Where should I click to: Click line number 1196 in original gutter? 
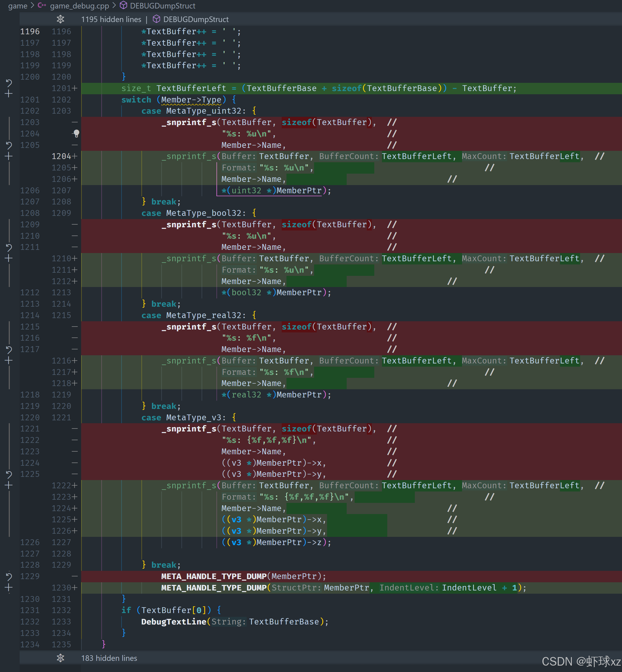click(x=30, y=31)
